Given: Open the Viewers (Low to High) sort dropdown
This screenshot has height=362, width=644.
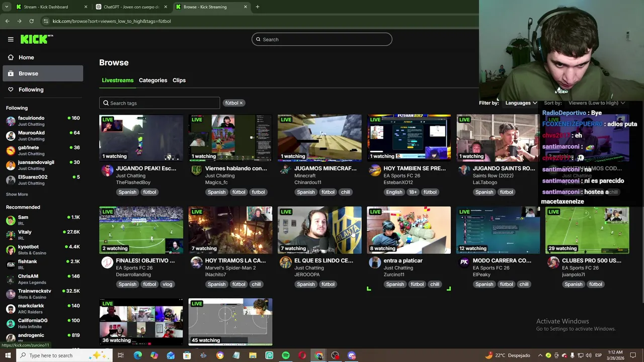Looking at the screenshot, I should tap(597, 103).
